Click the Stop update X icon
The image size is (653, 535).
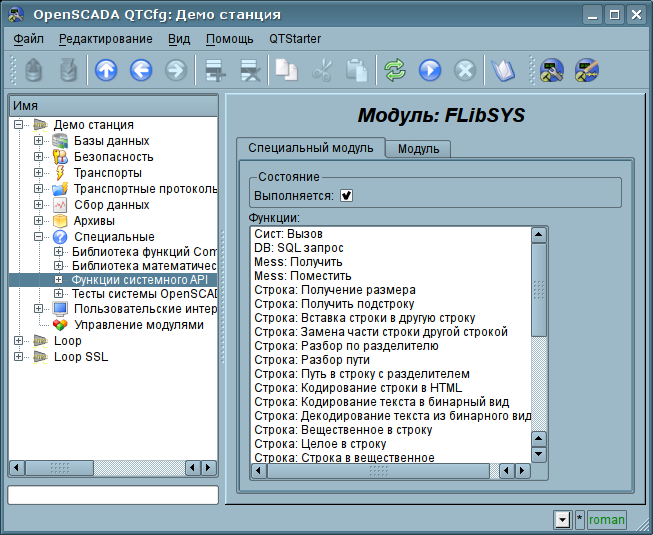point(465,70)
